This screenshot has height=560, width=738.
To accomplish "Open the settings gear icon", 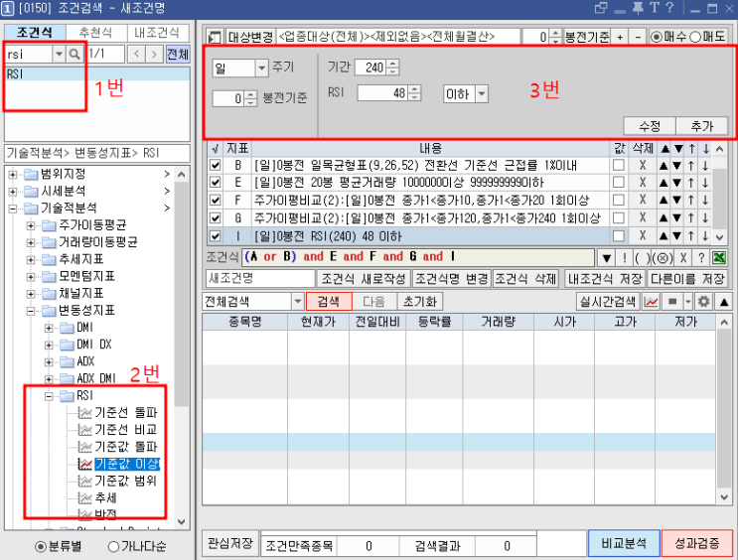I will 703,302.
